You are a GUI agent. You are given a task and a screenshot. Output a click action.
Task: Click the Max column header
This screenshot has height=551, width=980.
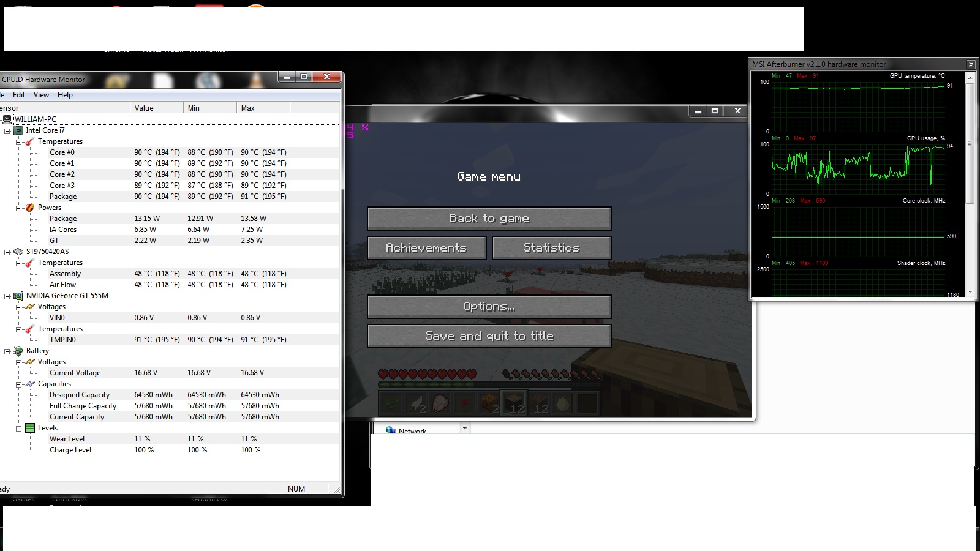click(x=263, y=108)
